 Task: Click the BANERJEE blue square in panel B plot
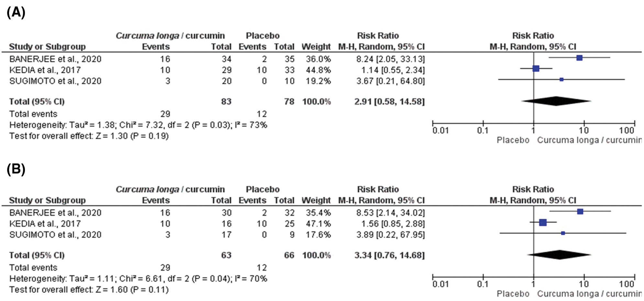click(580, 212)
